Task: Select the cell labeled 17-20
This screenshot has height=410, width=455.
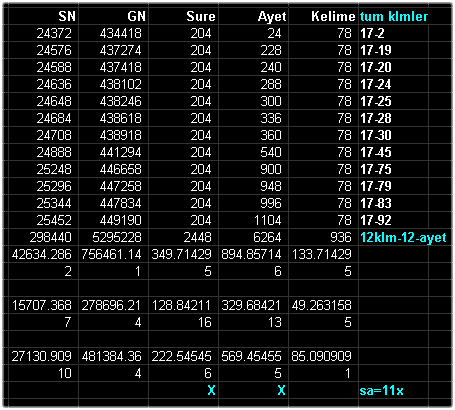Action: click(394, 67)
